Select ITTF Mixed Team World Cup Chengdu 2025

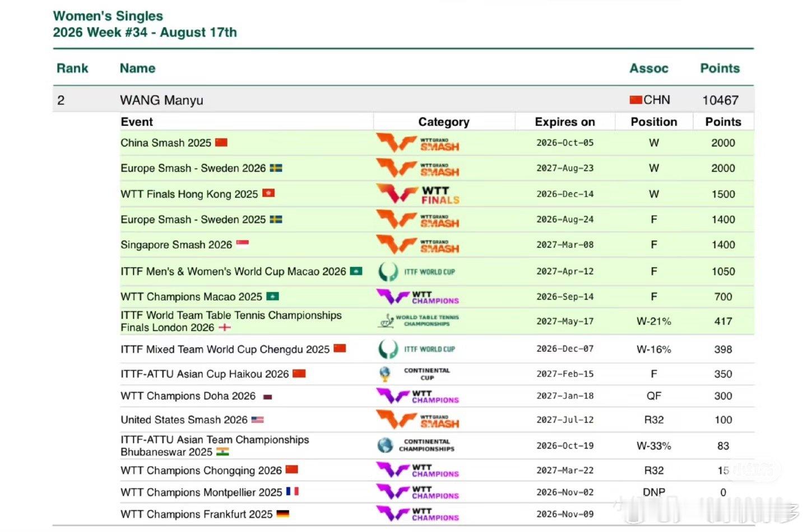pos(225,349)
